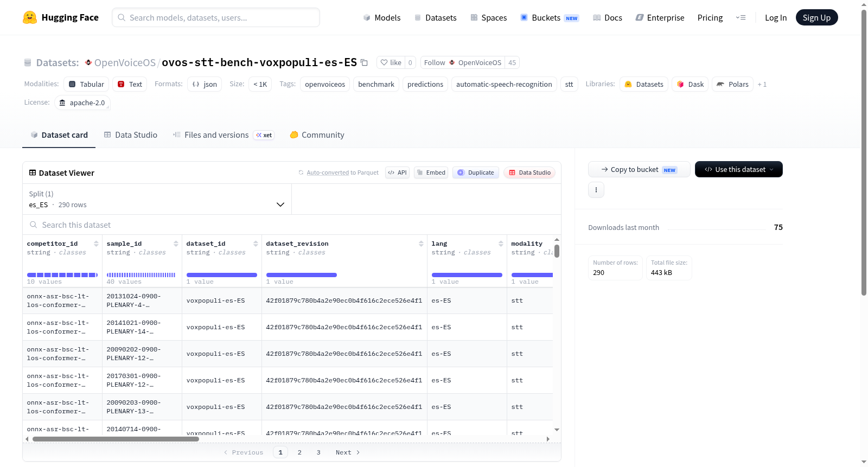Expand the Use this dataset dropdown

coord(739,169)
